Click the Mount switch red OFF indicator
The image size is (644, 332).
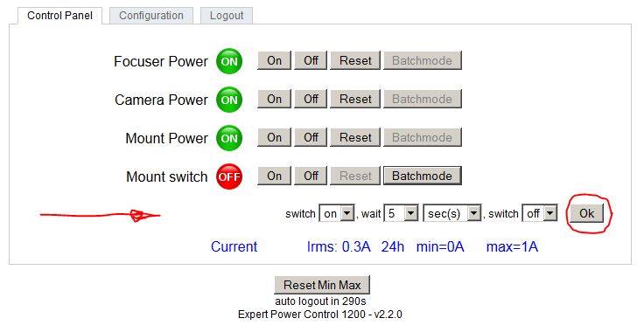[x=229, y=176]
